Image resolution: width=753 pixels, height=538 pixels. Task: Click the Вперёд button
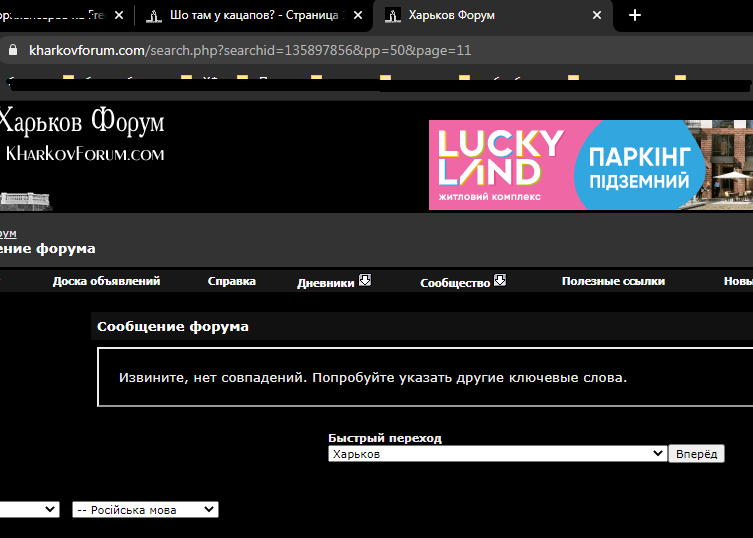tap(696, 454)
